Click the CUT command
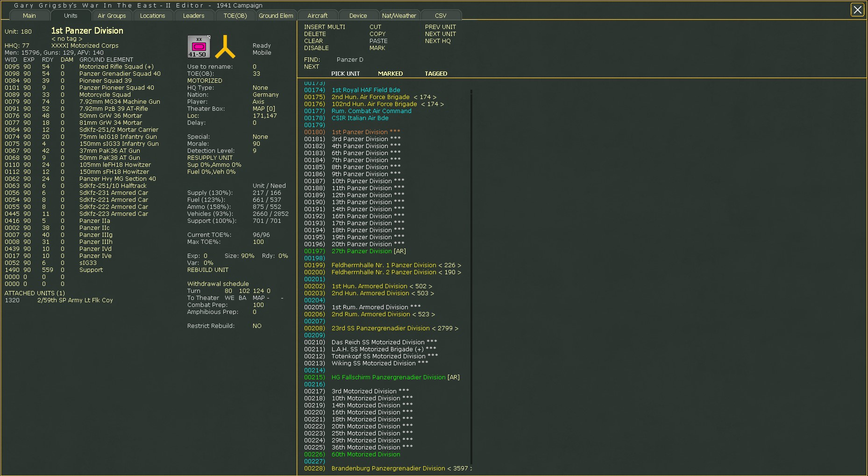The image size is (868, 476). click(375, 27)
